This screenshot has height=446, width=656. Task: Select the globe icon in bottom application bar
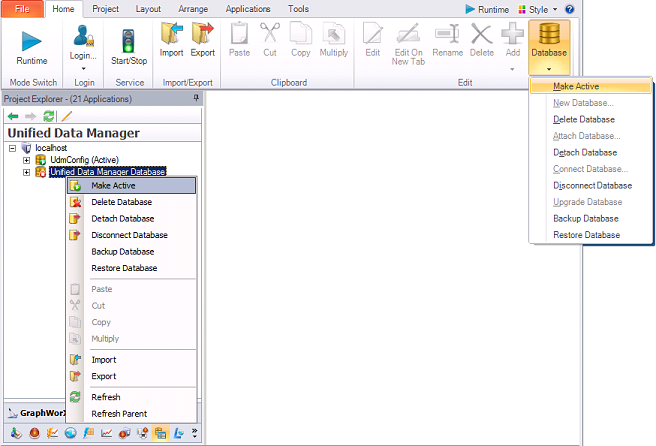70,433
